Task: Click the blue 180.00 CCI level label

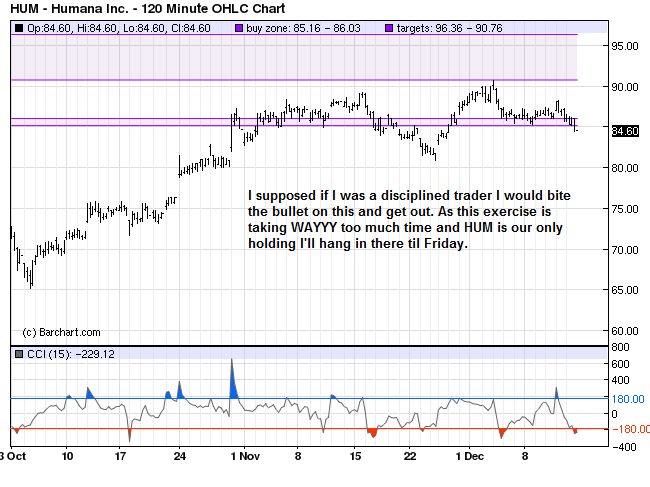Action: (628, 399)
